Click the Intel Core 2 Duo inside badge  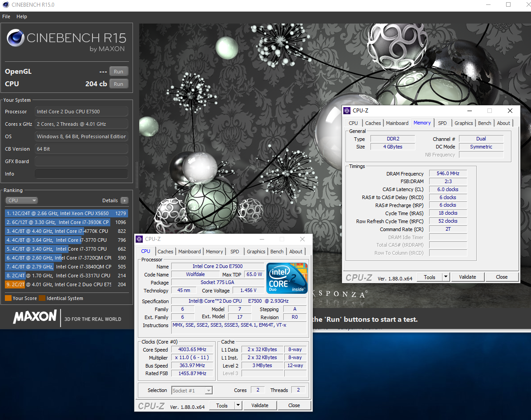pyautogui.click(x=287, y=278)
